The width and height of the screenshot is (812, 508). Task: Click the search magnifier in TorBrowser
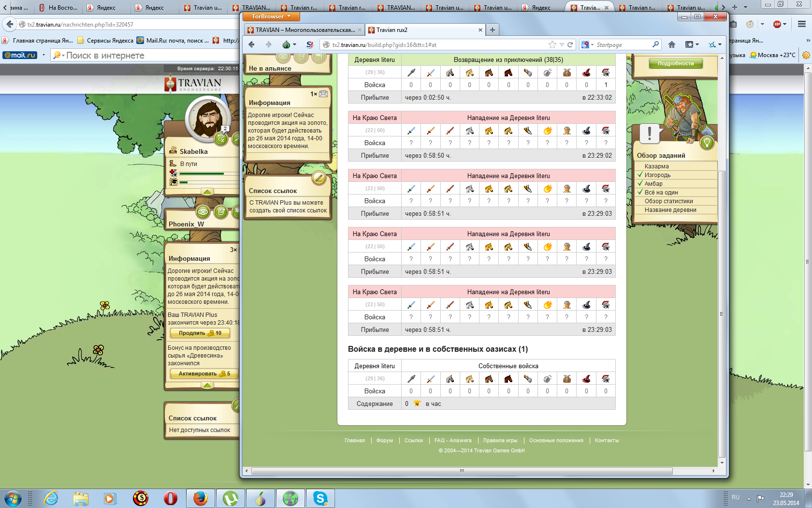(655, 45)
